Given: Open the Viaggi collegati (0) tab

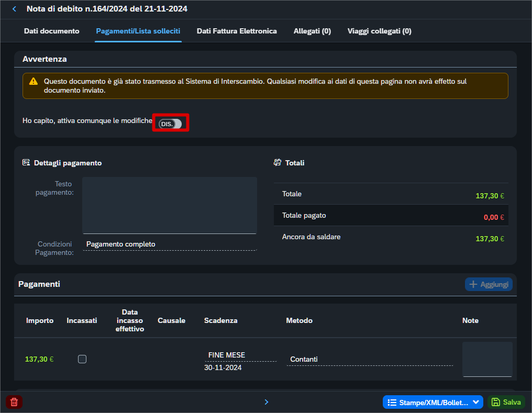Looking at the screenshot, I should point(379,31).
